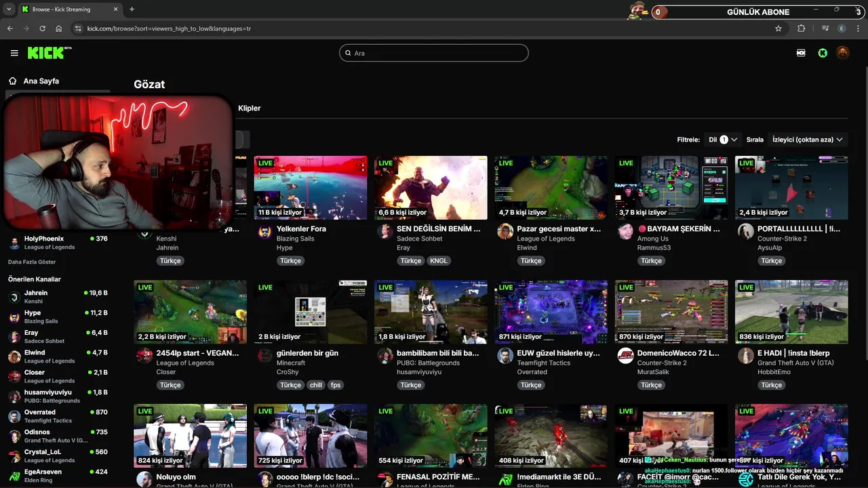This screenshot has width=868, height=488.
Task: Click Türkçe tag under DomenicoWacco stream
Action: point(651,385)
